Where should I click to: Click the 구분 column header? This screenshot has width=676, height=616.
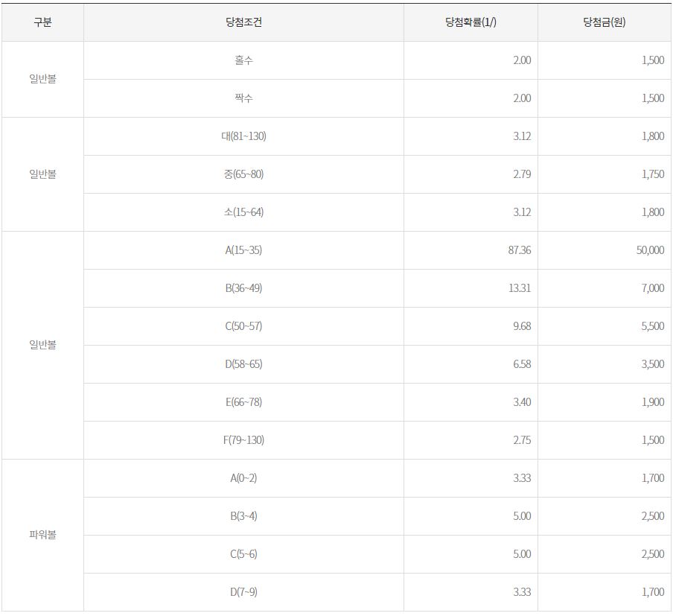(x=42, y=22)
